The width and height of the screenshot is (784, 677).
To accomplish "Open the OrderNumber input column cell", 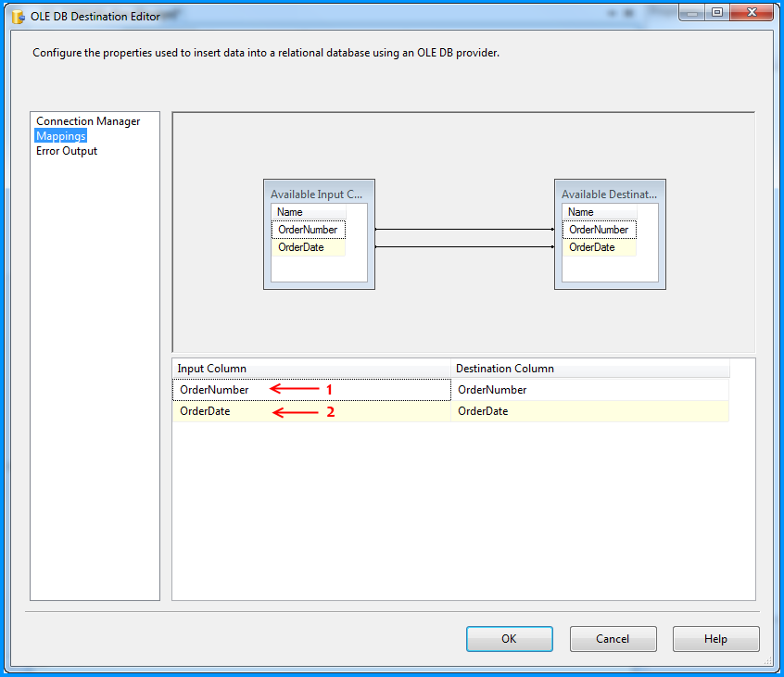I will [x=311, y=390].
